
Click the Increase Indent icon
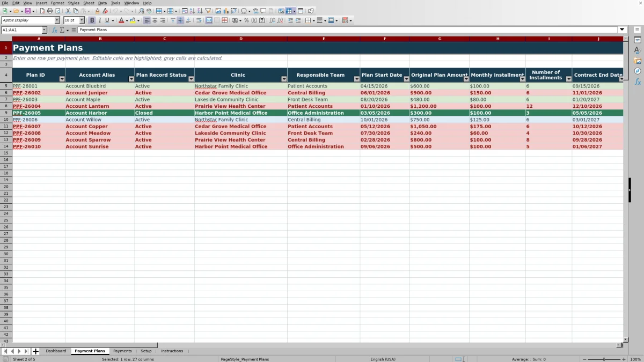click(290, 20)
